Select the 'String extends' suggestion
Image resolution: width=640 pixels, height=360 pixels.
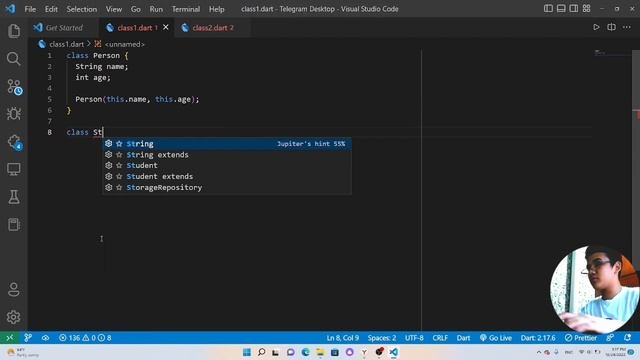227,155
